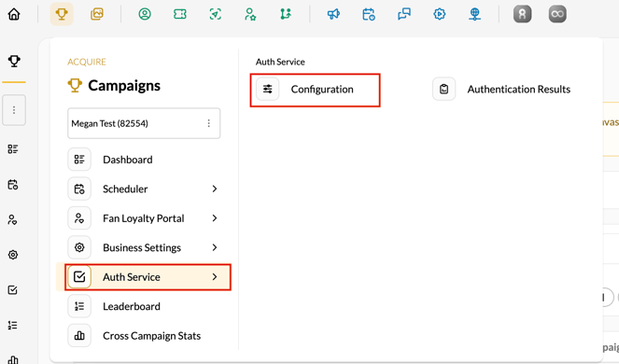Viewport: 619px width, 364px height.
Task: Open the blue calendar clock icon
Action: pos(369,14)
